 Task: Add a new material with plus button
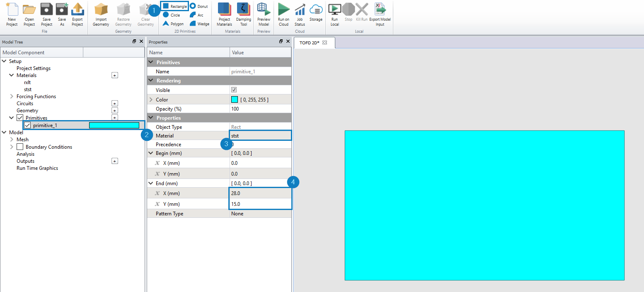115,75
